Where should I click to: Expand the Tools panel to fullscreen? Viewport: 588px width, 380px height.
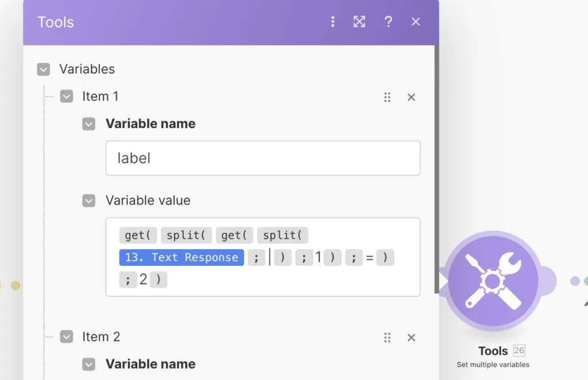click(359, 22)
